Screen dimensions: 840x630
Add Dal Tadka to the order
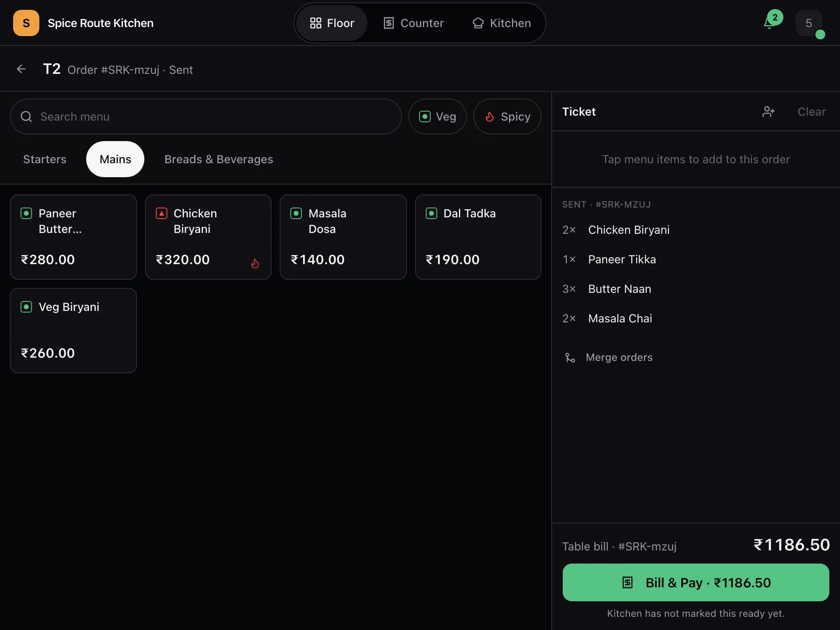[478, 237]
